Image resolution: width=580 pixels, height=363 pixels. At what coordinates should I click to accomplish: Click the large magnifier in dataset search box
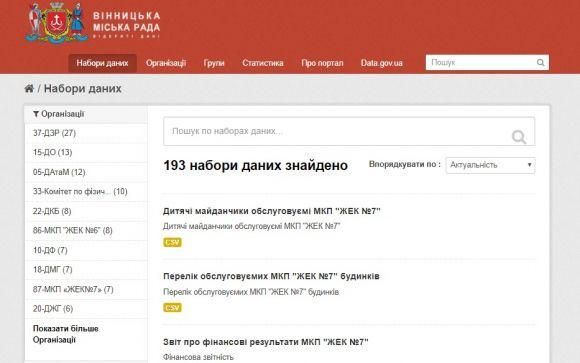point(519,137)
